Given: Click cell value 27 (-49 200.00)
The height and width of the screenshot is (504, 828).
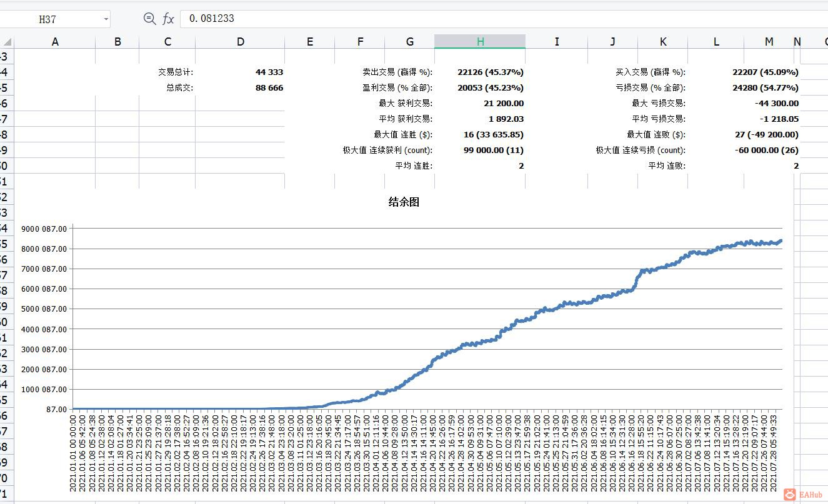Looking at the screenshot, I should [x=766, y=134].
